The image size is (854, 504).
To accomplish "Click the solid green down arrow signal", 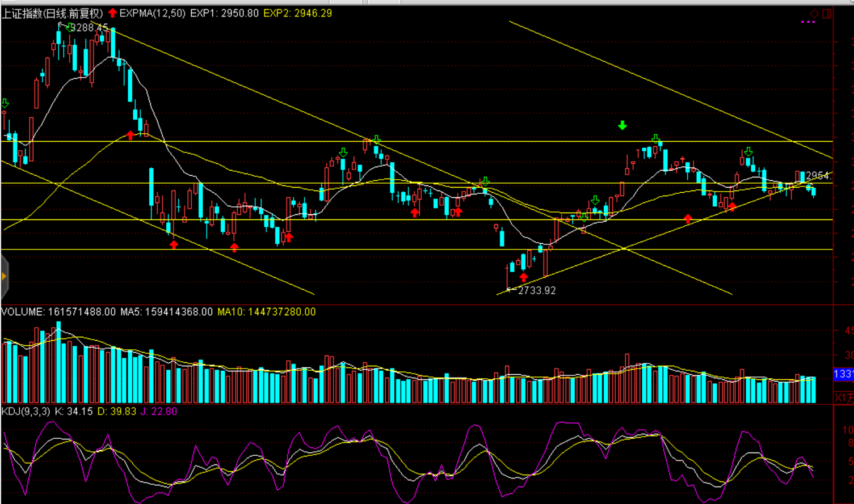I will [622, 125].
